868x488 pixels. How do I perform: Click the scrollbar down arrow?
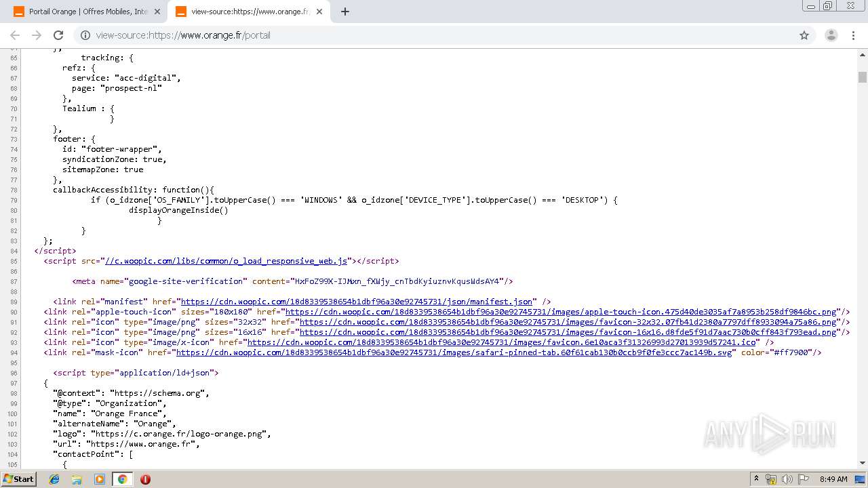(863, 463)
